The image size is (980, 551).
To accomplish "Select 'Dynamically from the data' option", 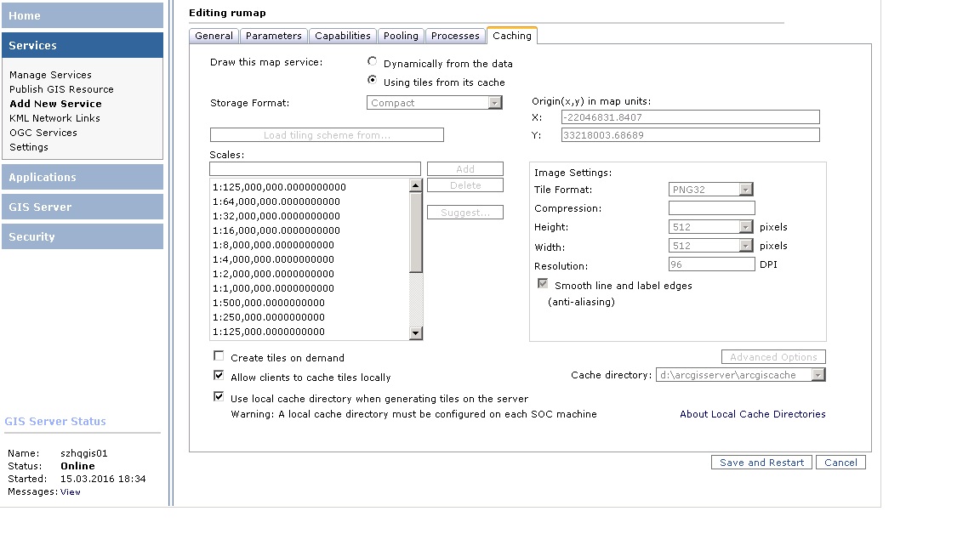I will point(373,62).
